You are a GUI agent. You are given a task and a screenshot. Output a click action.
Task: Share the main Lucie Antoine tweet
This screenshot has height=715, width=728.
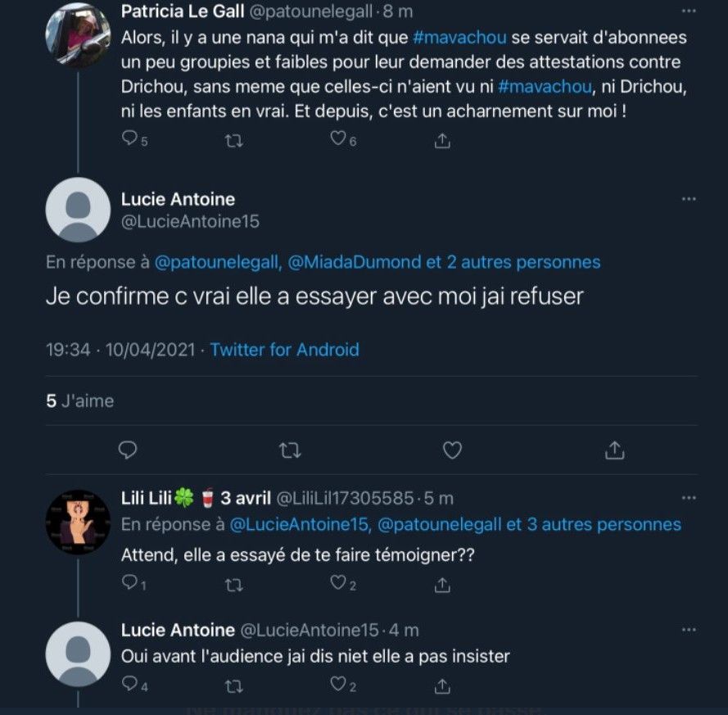point(615,450)
